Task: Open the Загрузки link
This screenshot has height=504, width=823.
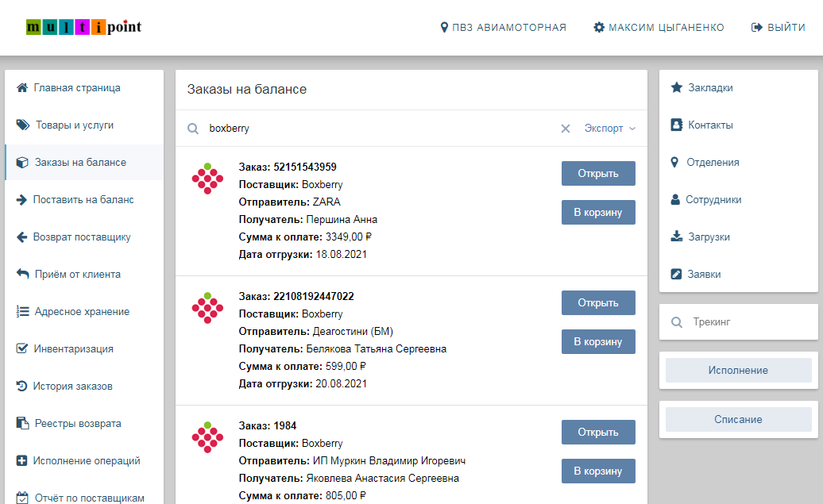Action: pyautogui.click(x=739, y=237)
